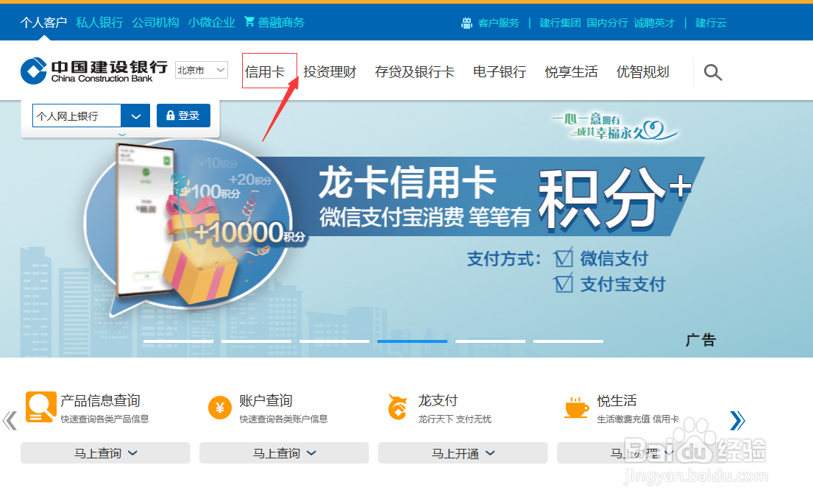
Task: Open the 电子银行 menu
Action: pyautogui.click(x=500, y=71)
